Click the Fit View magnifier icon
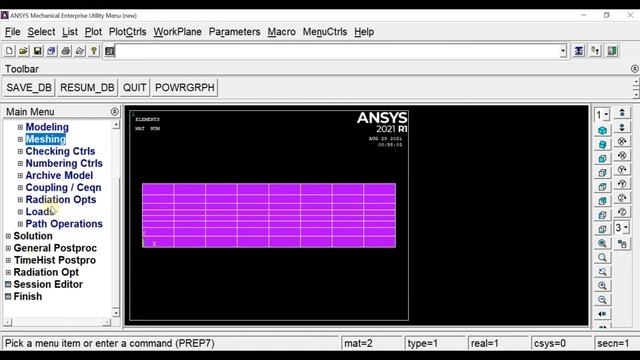This screenshot has height=360, width=640. click(602, 244)
